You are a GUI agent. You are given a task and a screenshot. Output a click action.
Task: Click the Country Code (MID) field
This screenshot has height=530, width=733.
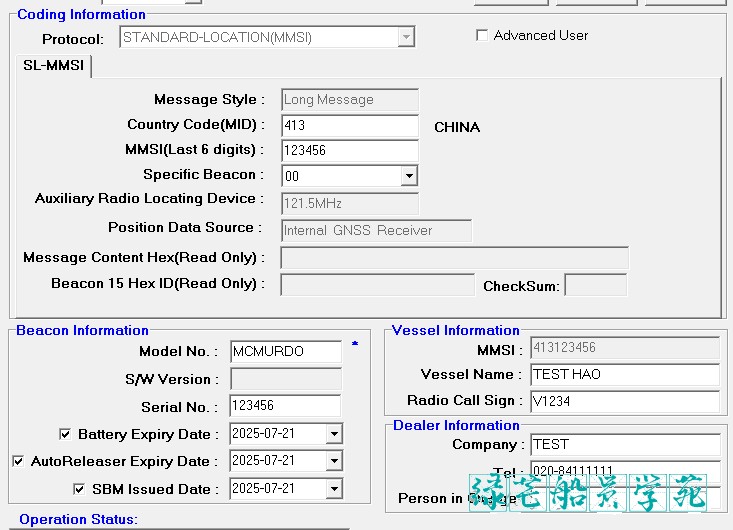coord(350,125)
